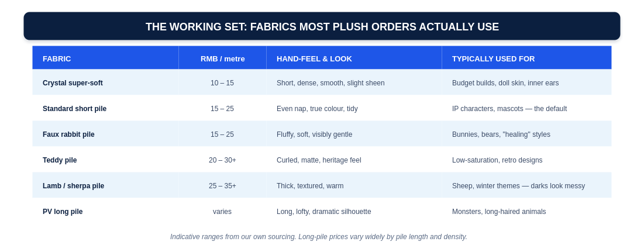Select the TYPICALLY USED FOR header
Viewport: 644px width, 252px height.
pos(493,58)
